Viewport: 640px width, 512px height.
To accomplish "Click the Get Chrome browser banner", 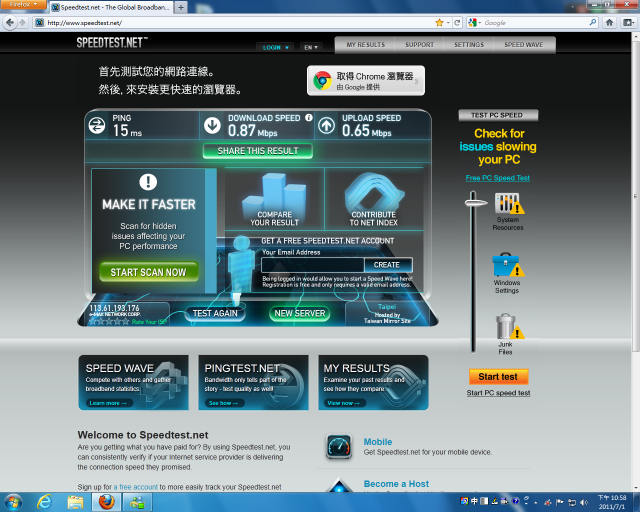I will [366, 80].
